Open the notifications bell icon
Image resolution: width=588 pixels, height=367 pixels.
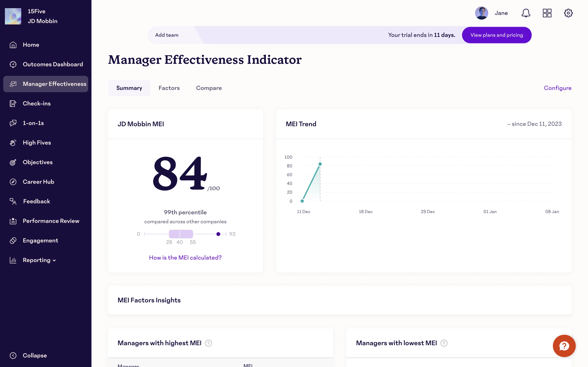point(526,13)
